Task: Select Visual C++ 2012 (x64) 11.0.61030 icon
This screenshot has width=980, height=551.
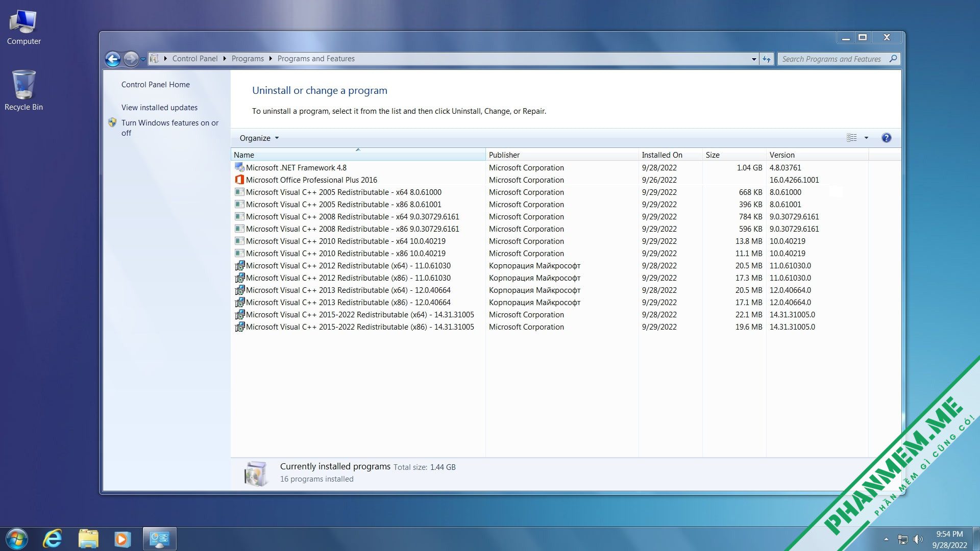Action: coord(239,265)
